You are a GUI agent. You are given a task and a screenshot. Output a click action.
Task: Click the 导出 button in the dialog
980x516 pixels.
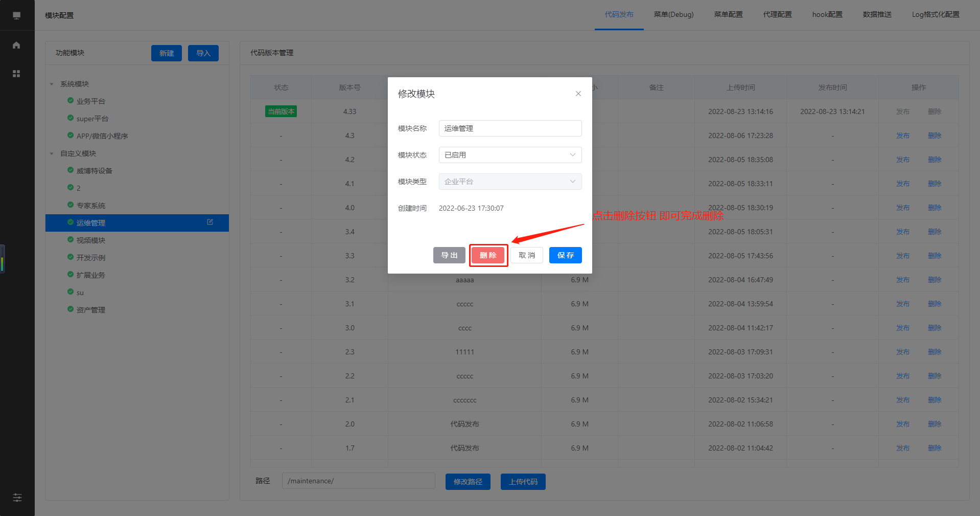pyautogui.click(x=449, y=255)
